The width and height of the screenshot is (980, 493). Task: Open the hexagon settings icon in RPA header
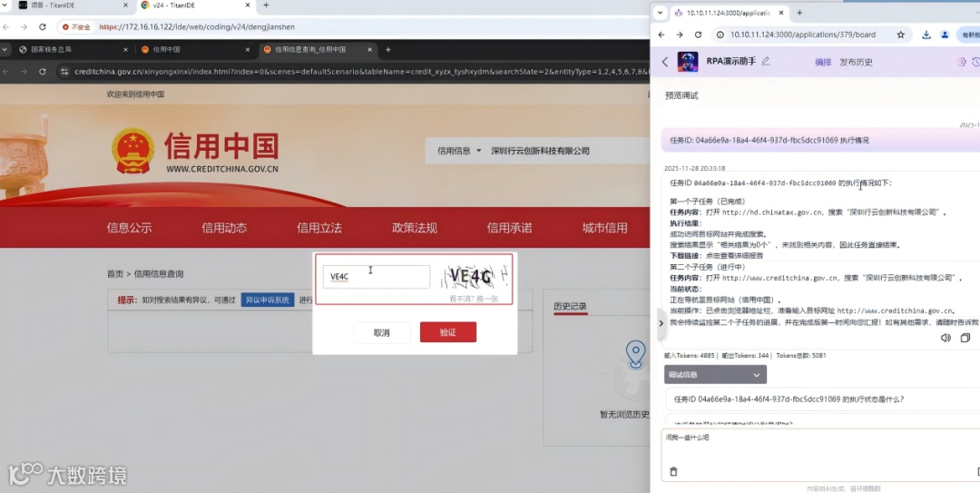[x=961, y=62]
